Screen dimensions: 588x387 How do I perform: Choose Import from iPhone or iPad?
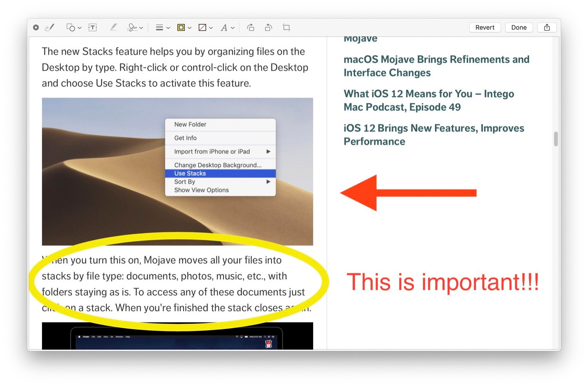pyautogui.click(x=220, y=152)
